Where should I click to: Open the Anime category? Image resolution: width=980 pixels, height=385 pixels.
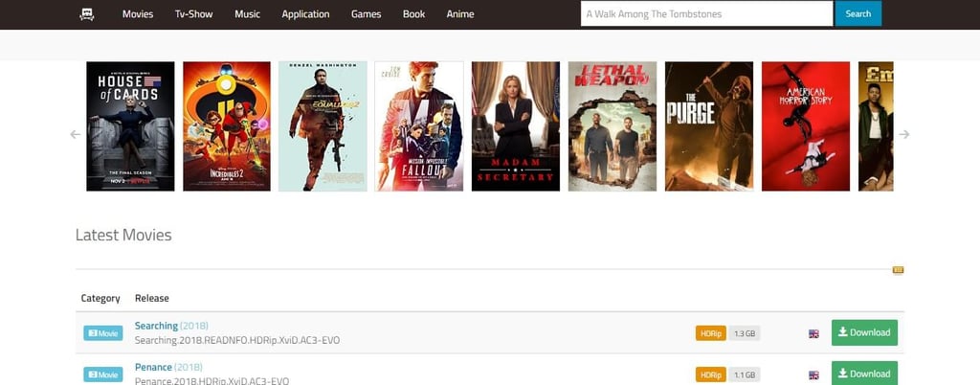[x=460, y=13]
